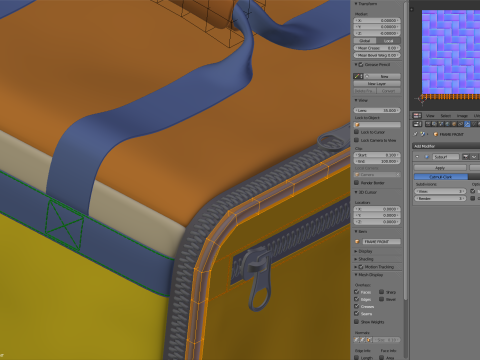Switch to Scene properties tab icon
480x360 pixels.
tap(441, 124)
